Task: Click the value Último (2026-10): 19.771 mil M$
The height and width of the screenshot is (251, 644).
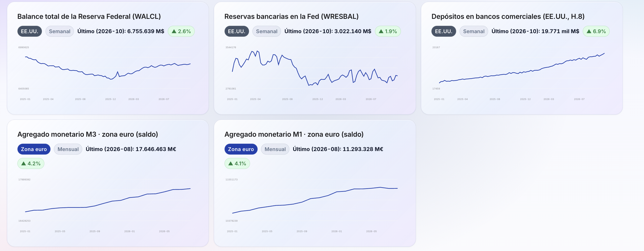Action: [x=535, y=31]
